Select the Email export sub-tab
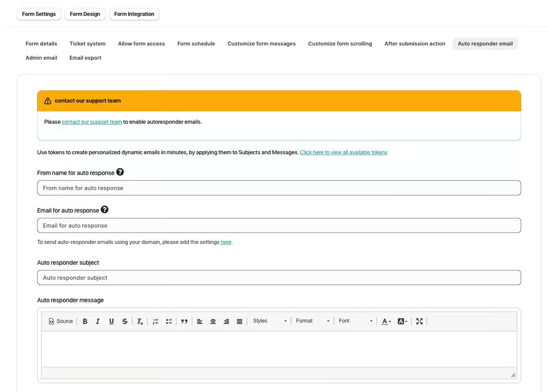549x392 pixels. click(85, 58)
